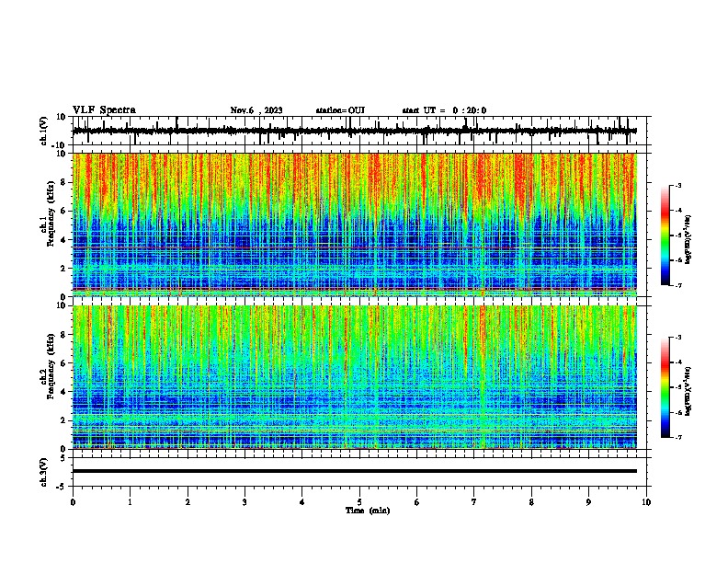The height and width of the screenshot is (563, 728).
Task: Click the '-3' tick on ch.1 color bar
Action: click(x=678, y=185)
